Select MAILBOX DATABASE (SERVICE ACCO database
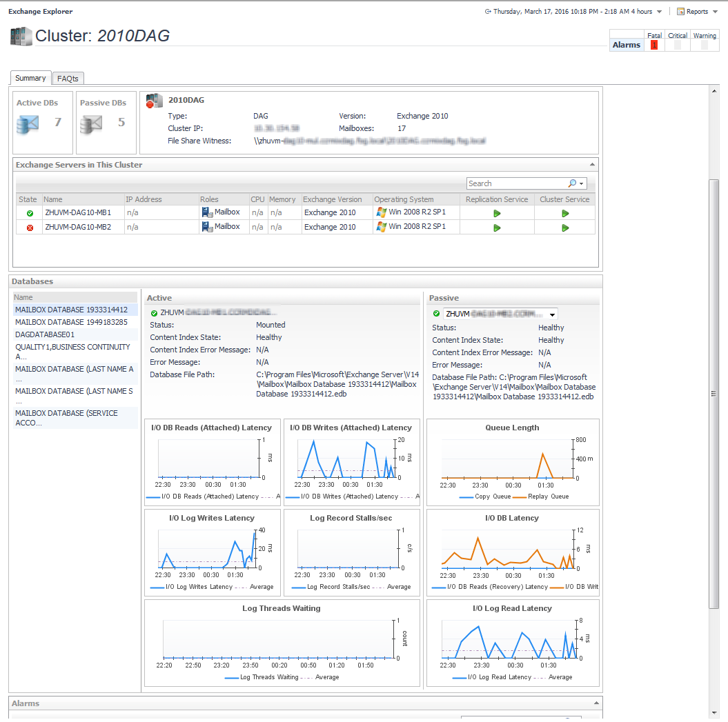 pos(75,418)
